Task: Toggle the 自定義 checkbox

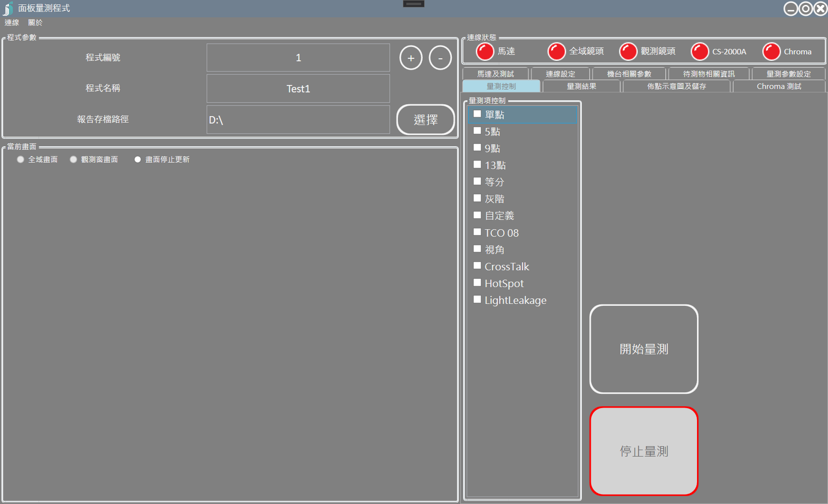Action: pyautogui.click(x=478, y=215)
